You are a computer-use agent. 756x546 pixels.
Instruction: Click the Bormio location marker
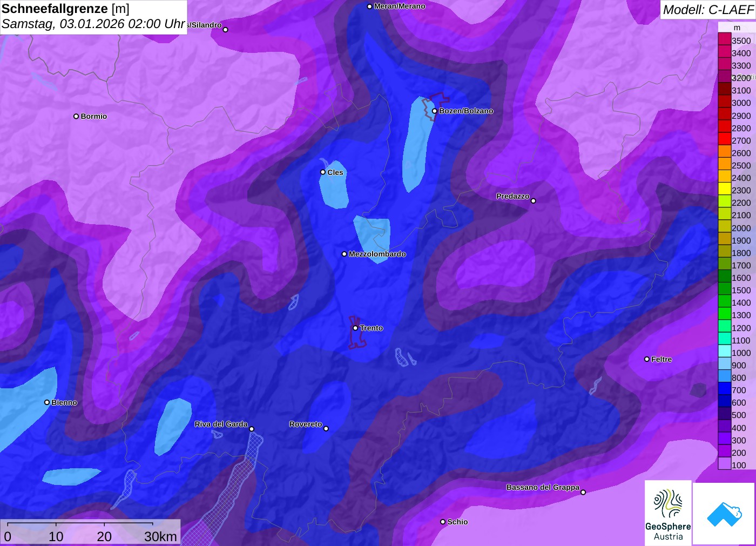coord(76,116)
